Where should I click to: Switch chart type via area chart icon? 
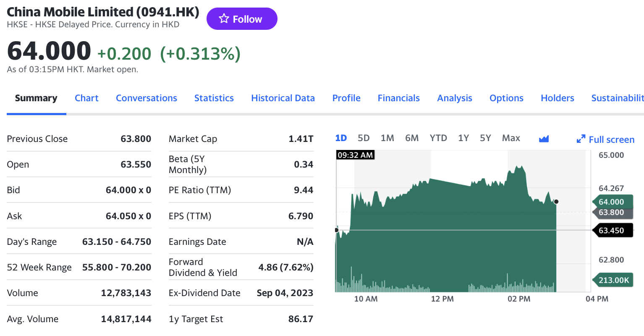(544, 139)
